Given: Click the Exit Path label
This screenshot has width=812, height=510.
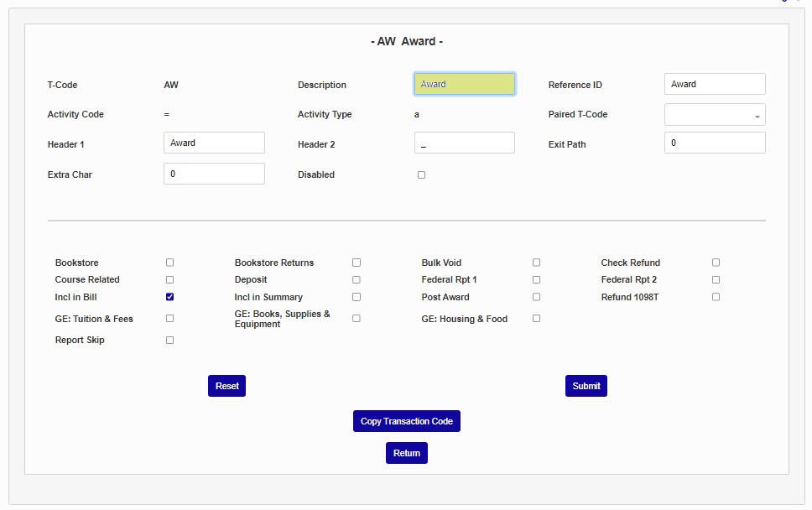Looking at the screenshot, I should click(x=567, y=144).
